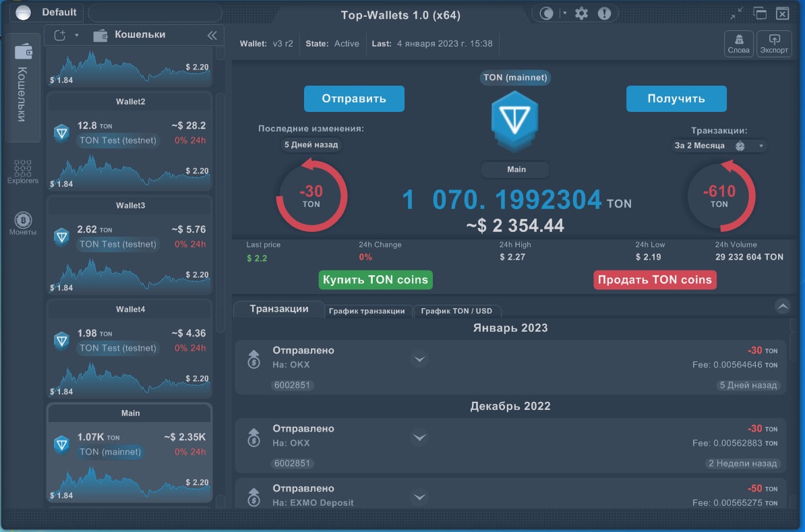Viewport: 805px width, 532px height.
Task: Click the Получить receive button
Action: pyautogui.click(x=676, y=98)
